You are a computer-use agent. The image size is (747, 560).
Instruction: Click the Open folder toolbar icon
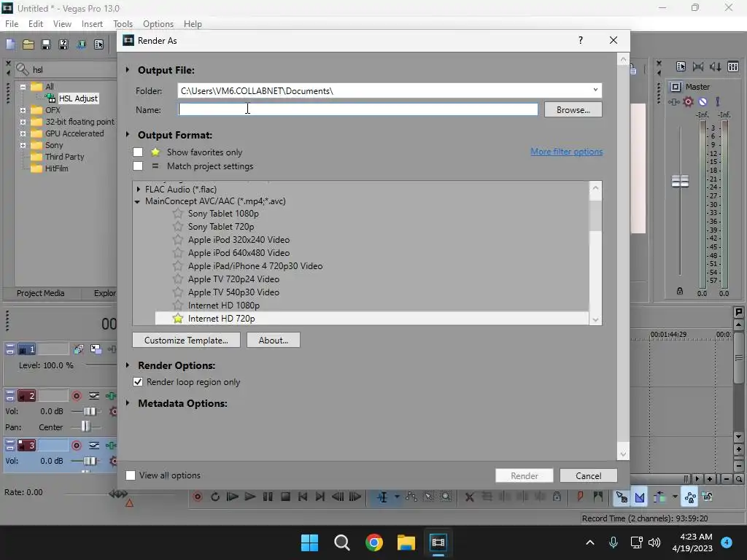(x=28, y=44)
